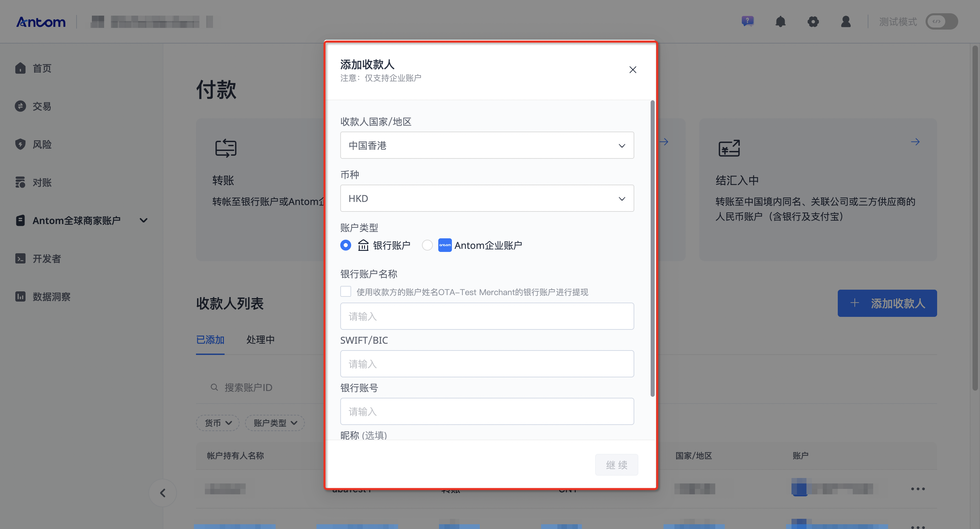This screenshot has height=529, width=980.
Task: Collapse the sidebar with the arrow button
Action: pos(163,493)
